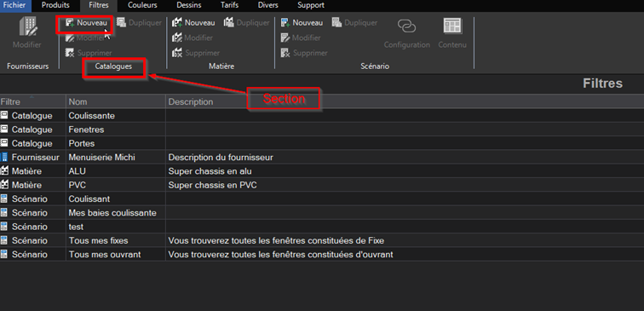The width and height of the screenshot is (644, 311).
Task: Click description 'fenêtres constituées de Fixe'
Action: coord(276,240)
